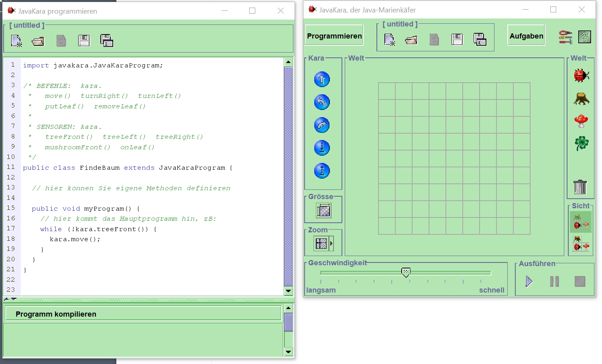Toggle the lower Sicht view mode

(x=581, y=244)
